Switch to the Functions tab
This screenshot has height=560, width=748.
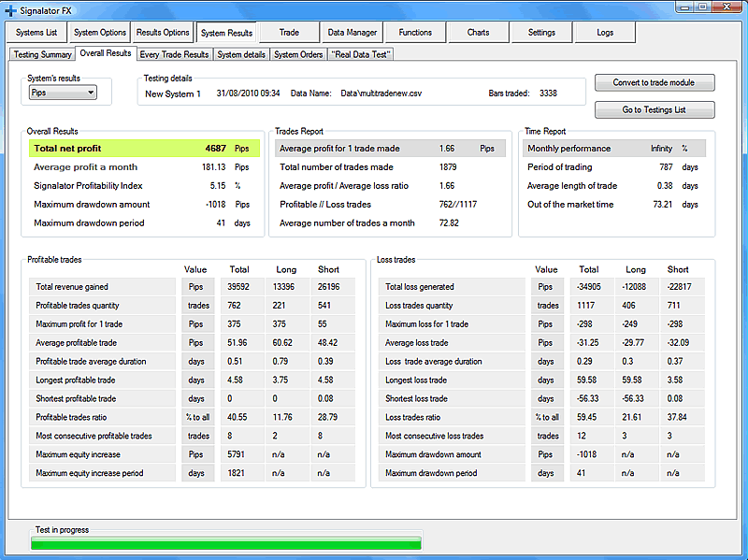(x=415, y=33)
